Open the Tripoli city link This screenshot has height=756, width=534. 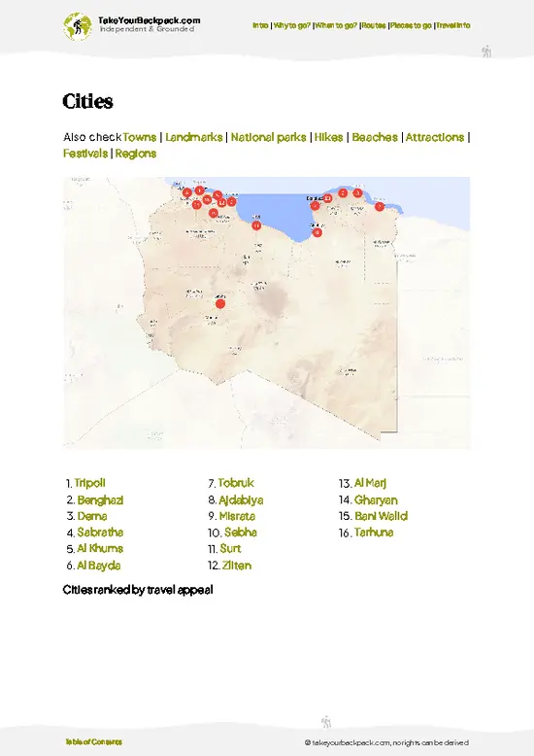click(x=90, y=483)
